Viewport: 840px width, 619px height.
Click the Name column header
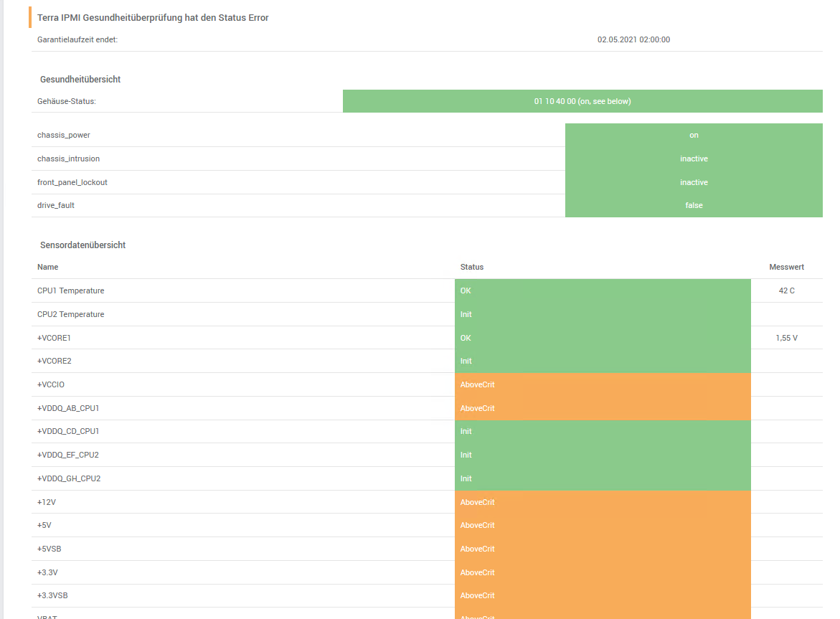[48, 267]
